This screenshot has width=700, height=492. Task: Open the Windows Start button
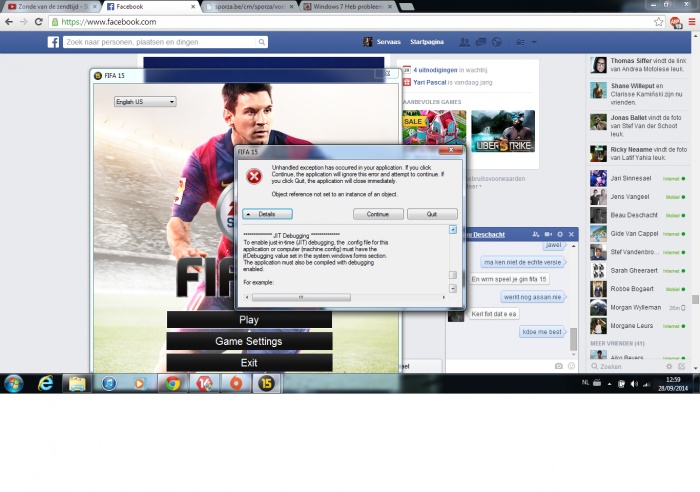tap(14, 384)
